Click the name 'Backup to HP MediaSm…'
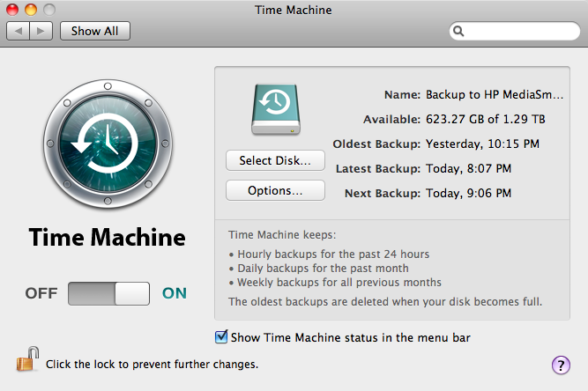Viewport: 588px width, 391px height. (x=495, y=94)
